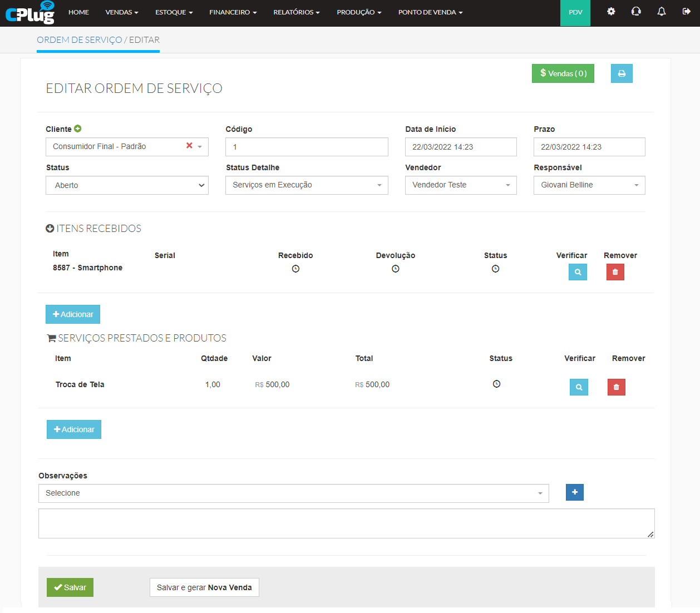Viewport: 700px width, 613px height.
Task: Verify the Smartphone item with magnifier
Action: tap(578, 272)
